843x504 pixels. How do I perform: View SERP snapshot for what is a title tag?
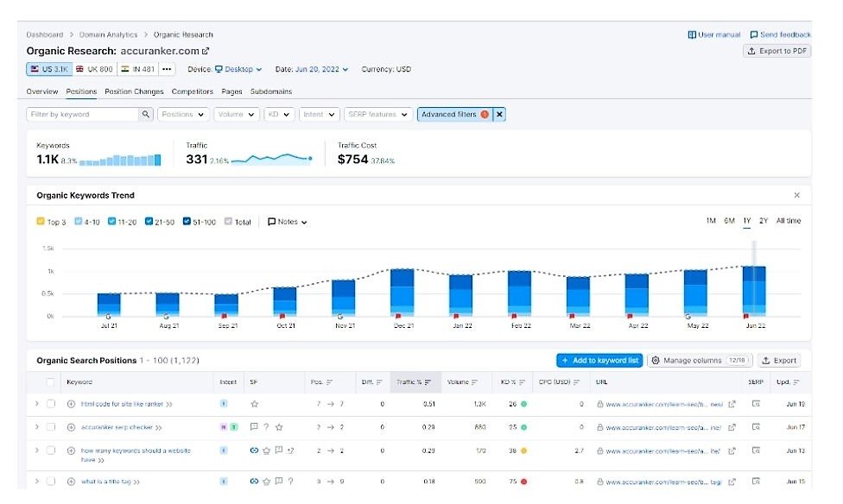756,482
